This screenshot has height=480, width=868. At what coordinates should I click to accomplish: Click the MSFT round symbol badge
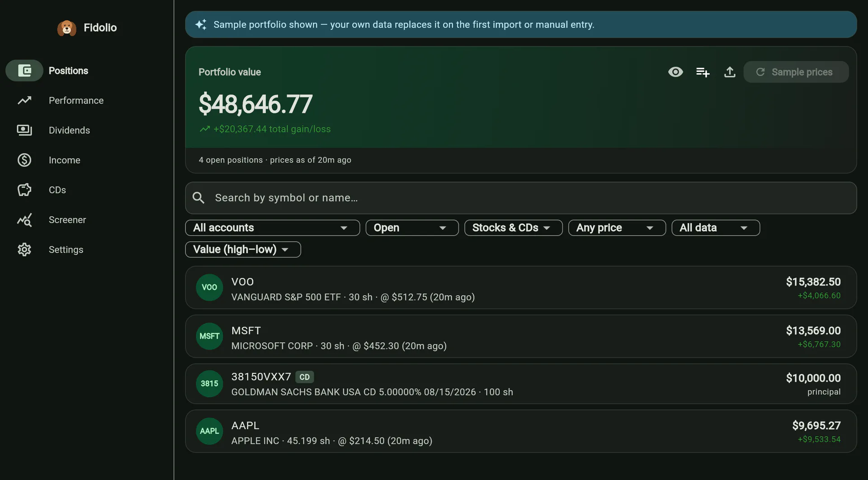[209, 336]
